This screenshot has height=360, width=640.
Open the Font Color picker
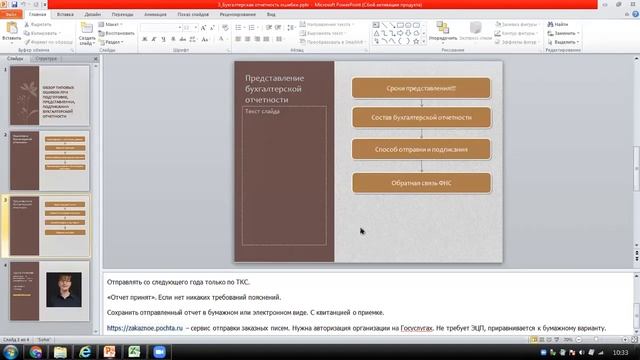(222, 39)
